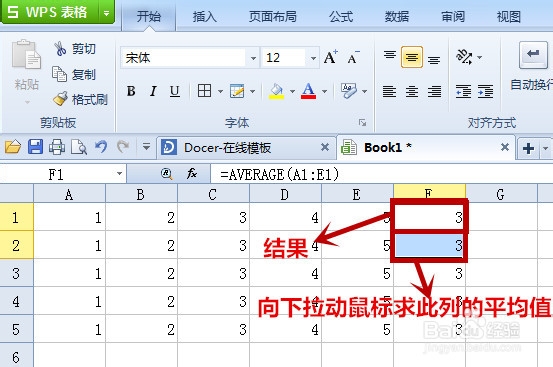Click the wrap text (自动换行) button

(532, 67)
